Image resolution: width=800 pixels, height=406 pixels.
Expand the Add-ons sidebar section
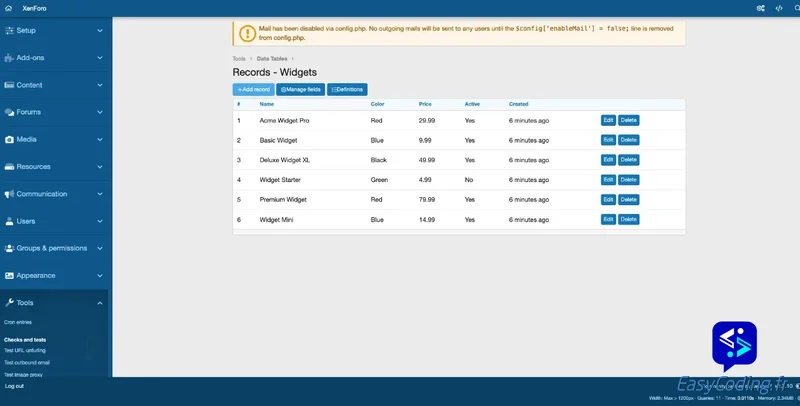(x=100, y=58)
